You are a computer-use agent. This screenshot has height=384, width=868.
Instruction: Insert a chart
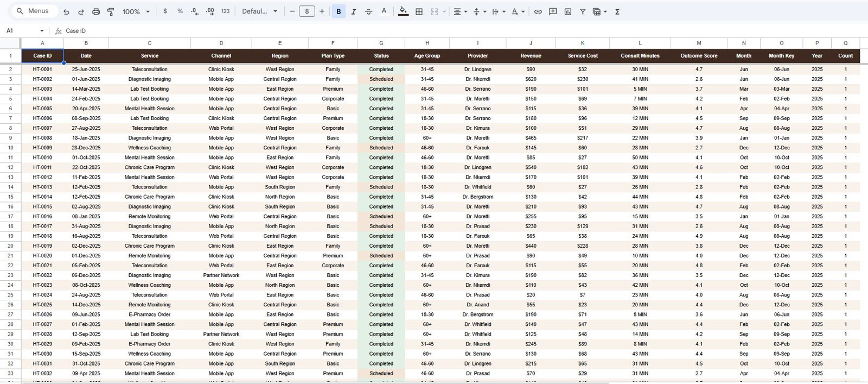568,11
